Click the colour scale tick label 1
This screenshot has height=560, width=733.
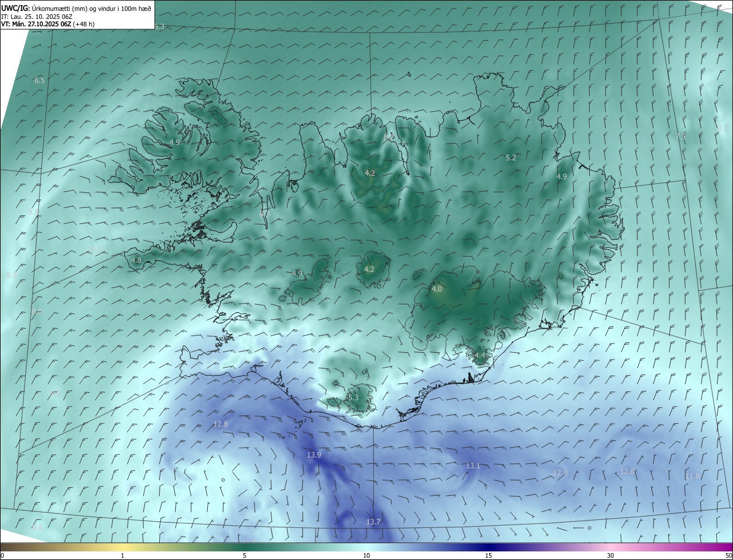tap(123, 555)
